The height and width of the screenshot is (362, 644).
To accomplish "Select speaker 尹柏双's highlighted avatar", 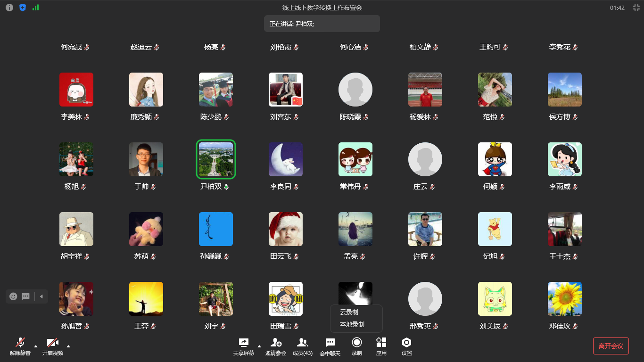I will 216,159.
